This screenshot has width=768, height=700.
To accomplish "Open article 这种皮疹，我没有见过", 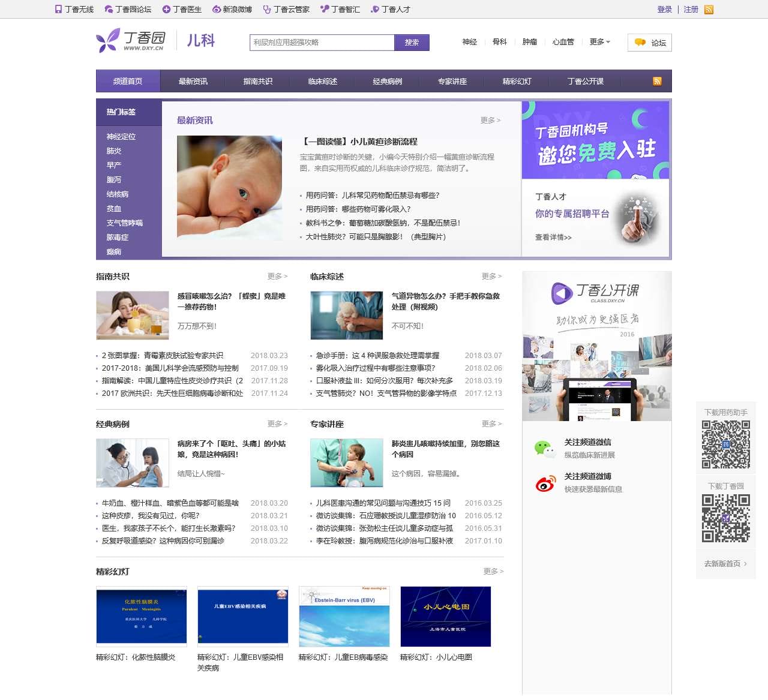I will (x=151, y=515).
